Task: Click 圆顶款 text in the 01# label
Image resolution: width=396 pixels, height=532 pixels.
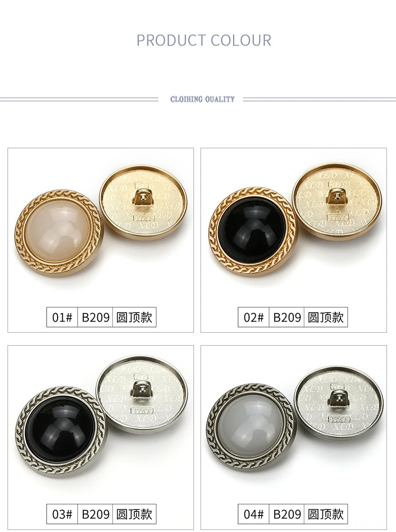Action: click(x=134, y=318)
